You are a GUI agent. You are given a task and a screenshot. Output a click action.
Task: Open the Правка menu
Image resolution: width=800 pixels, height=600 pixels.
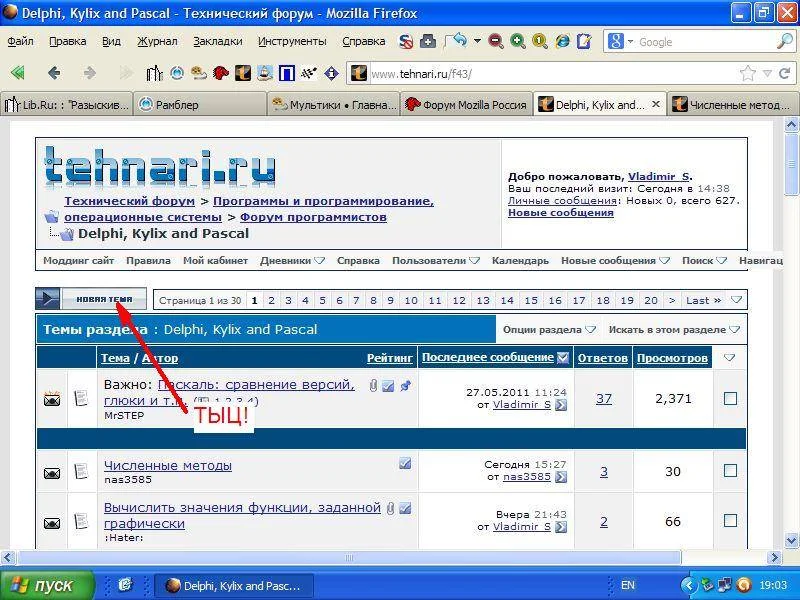pyautogui.click(x=67, y=41)
